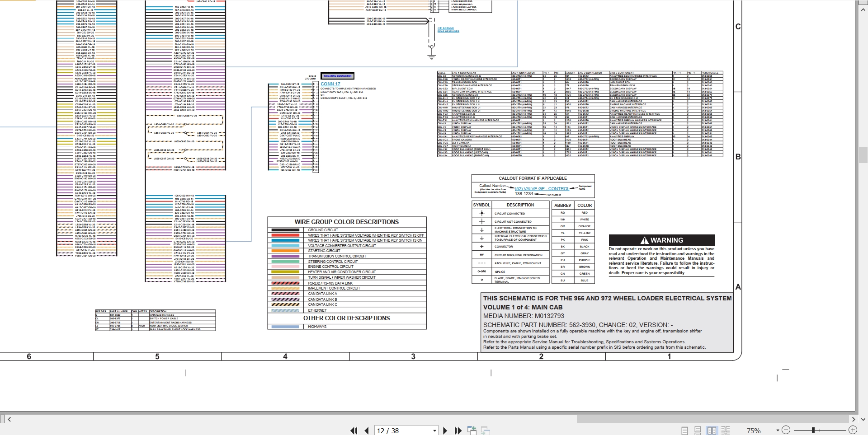Click the WARNING banner heading

tap(661, 240)
